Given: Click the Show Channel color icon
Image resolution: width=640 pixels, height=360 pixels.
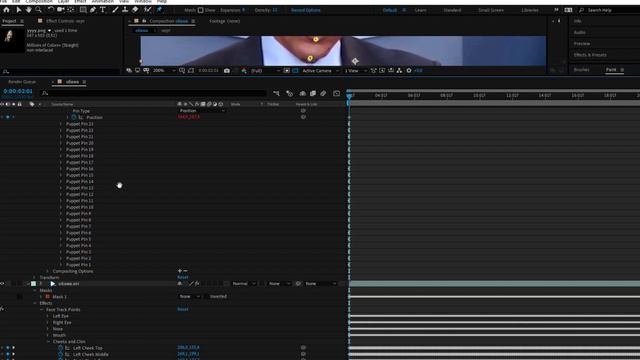Looking at the screenshot, I should (x=244, y=71).
